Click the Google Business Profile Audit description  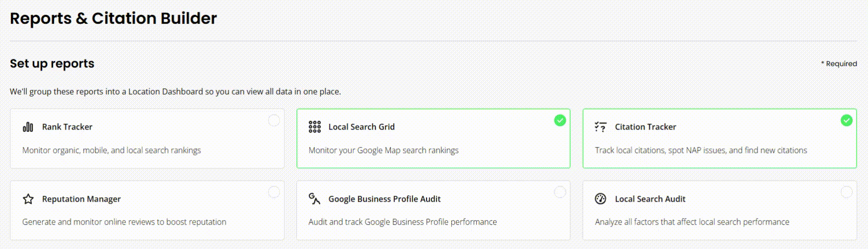pos(402,222)
